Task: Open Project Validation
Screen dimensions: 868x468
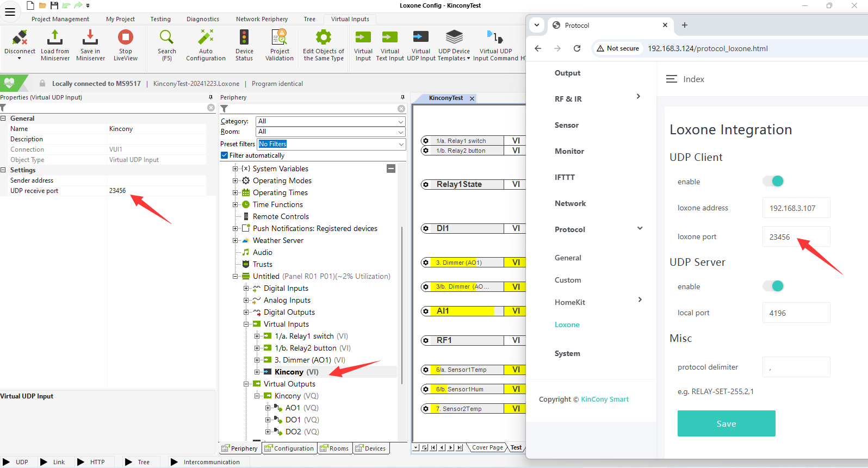Action: (x=280, y=38)
